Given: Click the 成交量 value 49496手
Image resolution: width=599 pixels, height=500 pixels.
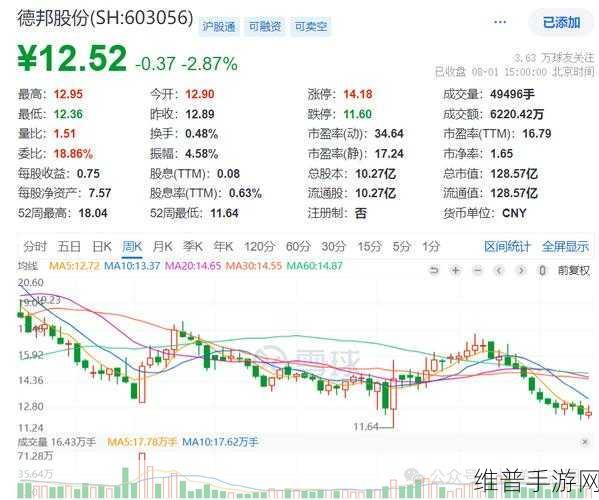Looking at the screenshot, I should (512, 94).
